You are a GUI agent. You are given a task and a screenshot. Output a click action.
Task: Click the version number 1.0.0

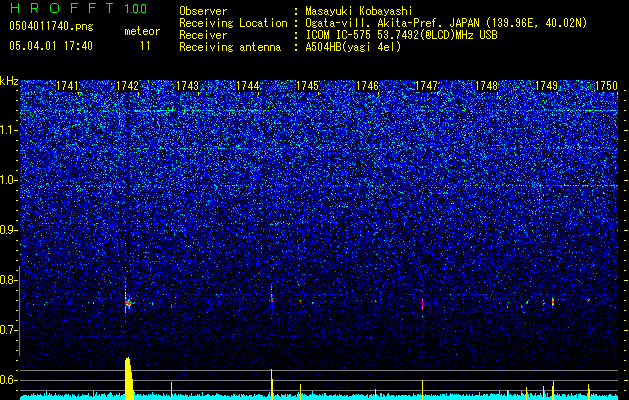(136, 9)
